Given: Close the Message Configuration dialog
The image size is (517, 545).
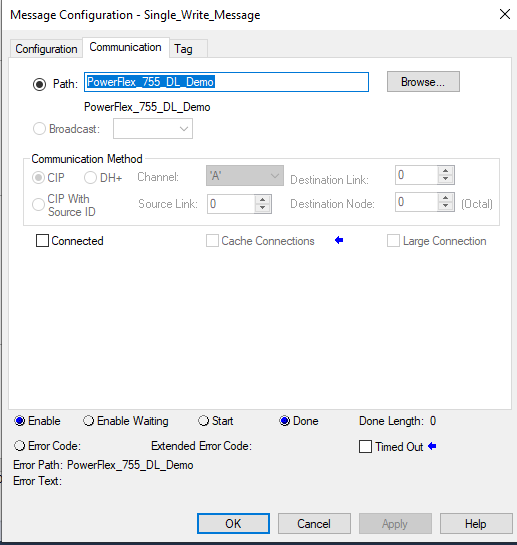Looking at the screenshot, I should [504, 14].
